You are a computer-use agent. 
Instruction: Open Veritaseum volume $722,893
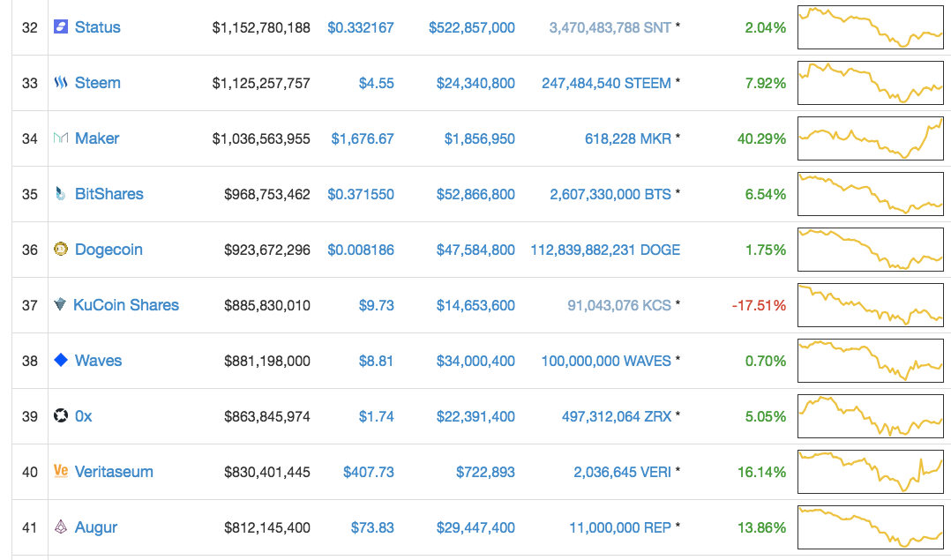486,472
